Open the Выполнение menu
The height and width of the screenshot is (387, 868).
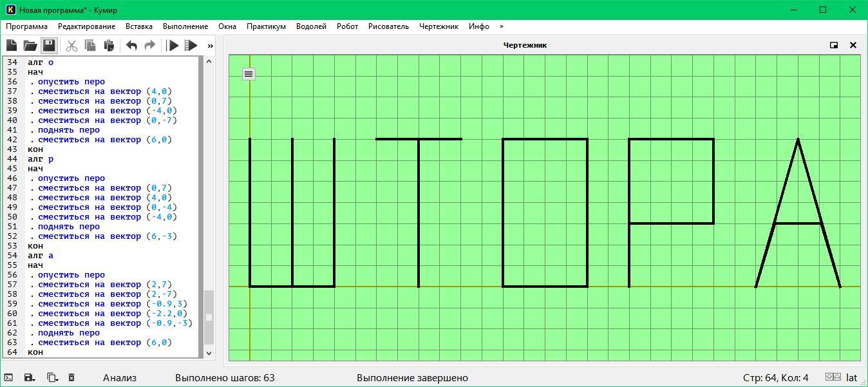tap(185, 26)
